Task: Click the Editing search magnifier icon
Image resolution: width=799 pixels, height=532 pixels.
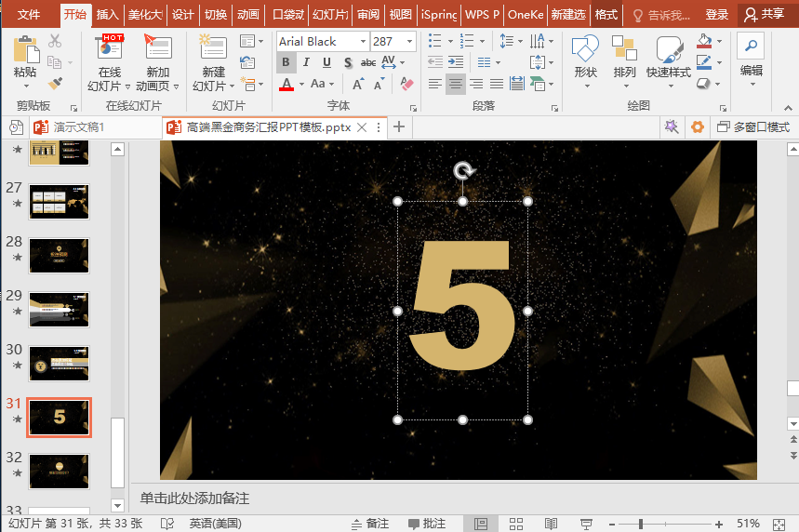Action: tap(751, 46)
